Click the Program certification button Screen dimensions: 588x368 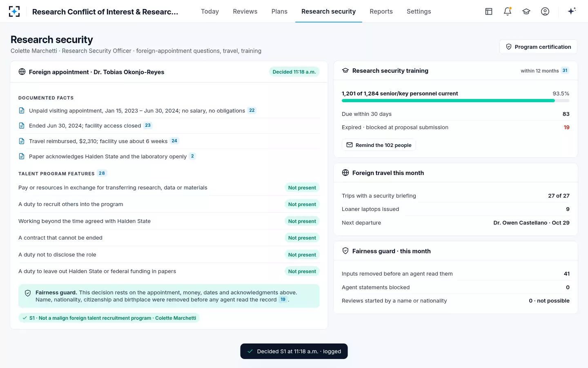tap(538, 47)
